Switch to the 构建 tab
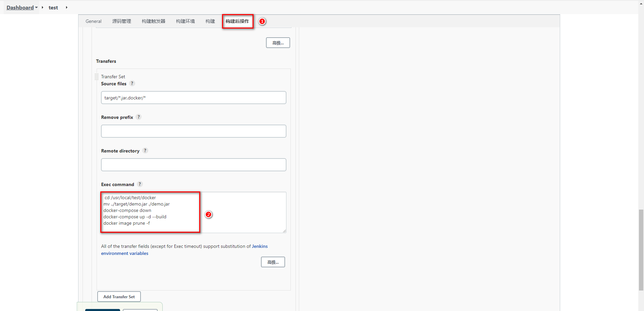This screenshot has width=644, height=311. click(x=210, y=21)
